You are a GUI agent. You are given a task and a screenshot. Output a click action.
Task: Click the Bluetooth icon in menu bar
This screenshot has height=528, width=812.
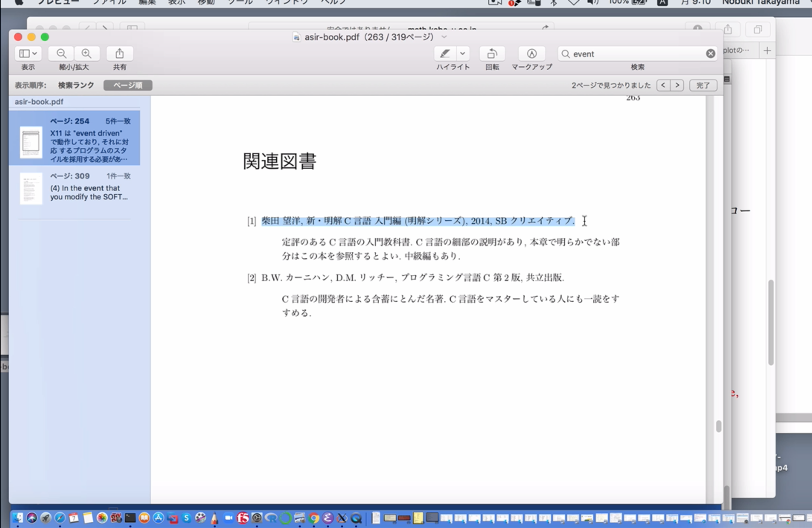pos(554,2)
